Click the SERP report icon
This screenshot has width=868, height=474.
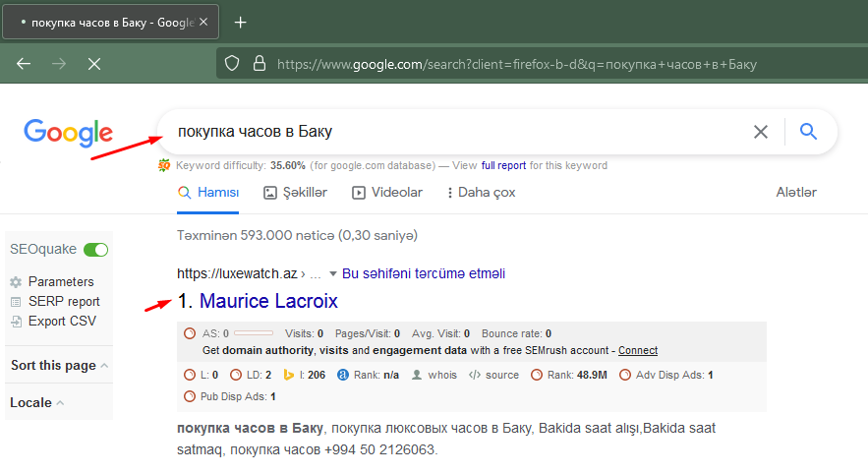(x=16, y=302)
